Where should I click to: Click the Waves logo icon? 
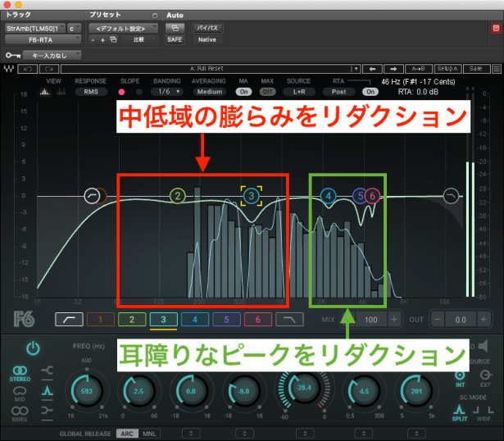(9, 69)
